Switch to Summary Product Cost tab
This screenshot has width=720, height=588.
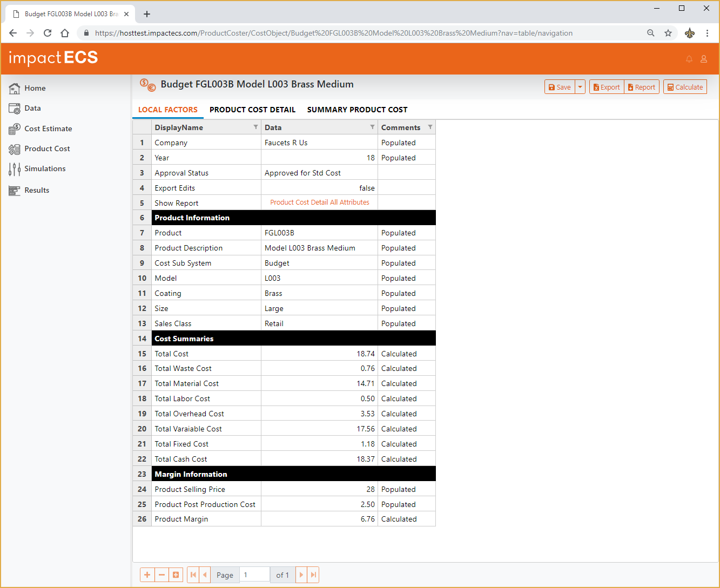(357, 110)
